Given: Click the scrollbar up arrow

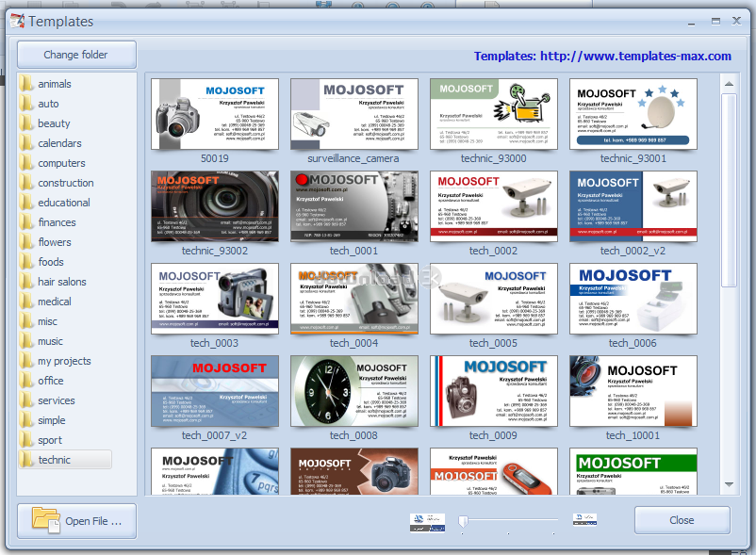Looking at the screenshot, I should (x=729, y=84).
